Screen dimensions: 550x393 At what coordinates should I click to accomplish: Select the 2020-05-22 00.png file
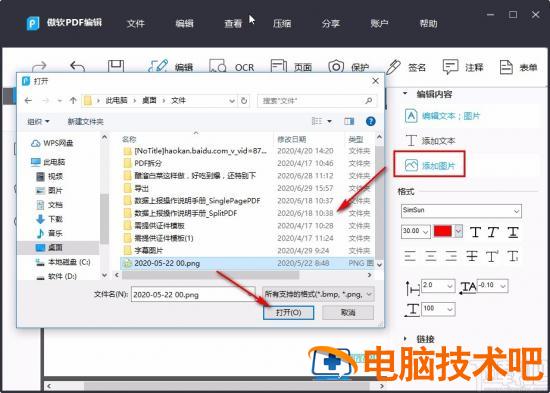(248, 263)
